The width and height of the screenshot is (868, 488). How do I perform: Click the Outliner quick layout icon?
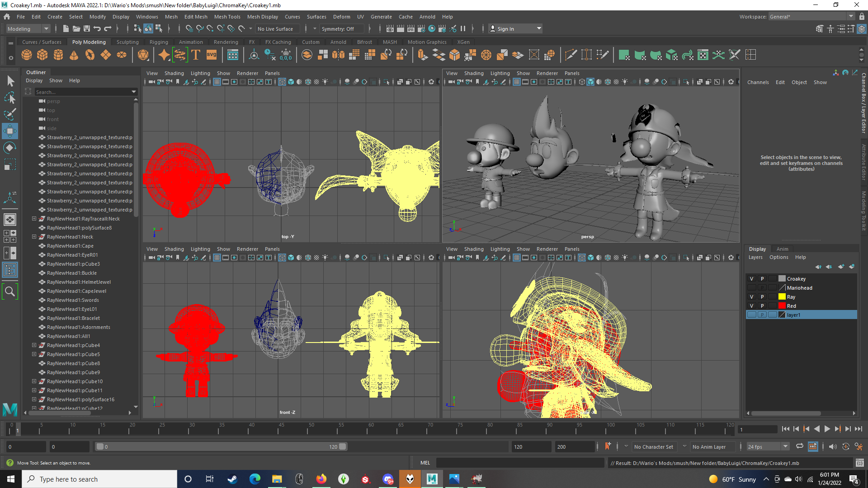click(10, 270)
